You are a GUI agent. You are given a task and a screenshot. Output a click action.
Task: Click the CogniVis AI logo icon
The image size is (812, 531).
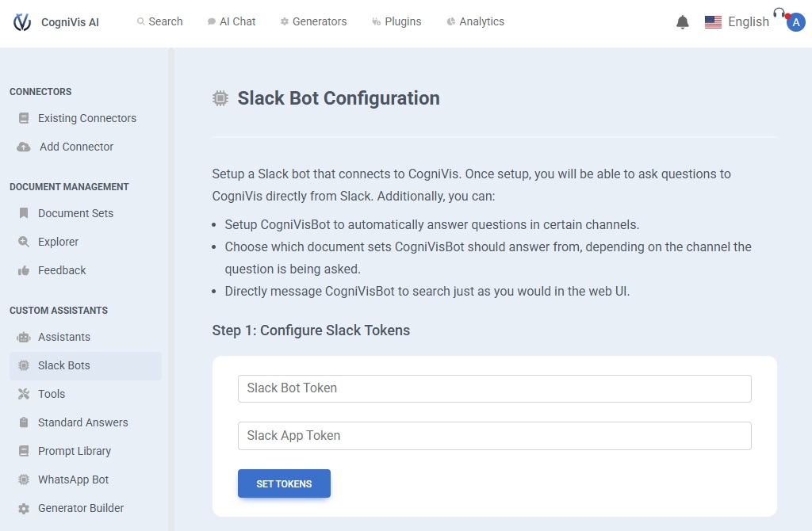[x=22, y=22]
